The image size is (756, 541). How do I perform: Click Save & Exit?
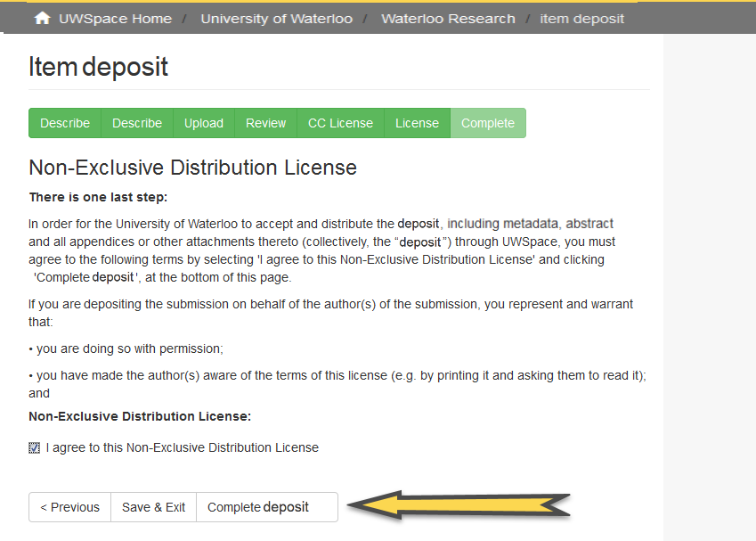coord(152,507)
